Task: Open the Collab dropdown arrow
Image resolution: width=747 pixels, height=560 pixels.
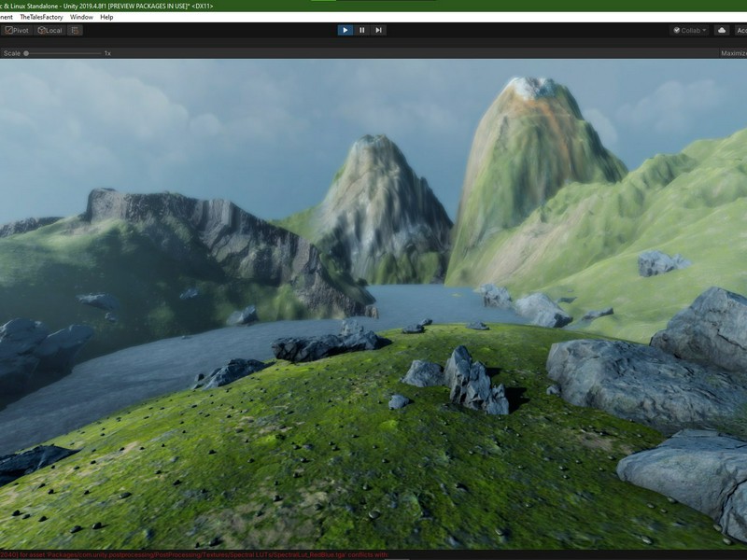Action: [x=704, y=30]
